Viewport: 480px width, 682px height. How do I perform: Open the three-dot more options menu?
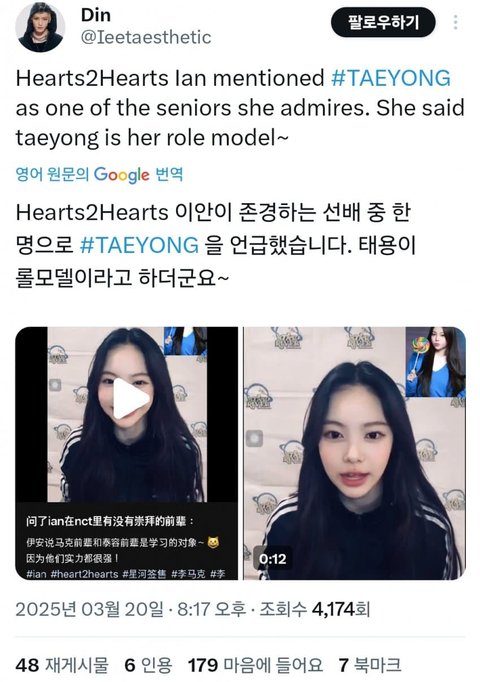tap(455, 22)
